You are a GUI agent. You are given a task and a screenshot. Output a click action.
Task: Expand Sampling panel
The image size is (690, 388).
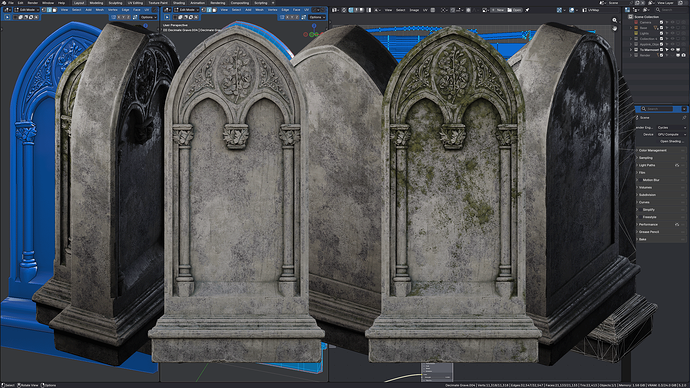(660, 158)
